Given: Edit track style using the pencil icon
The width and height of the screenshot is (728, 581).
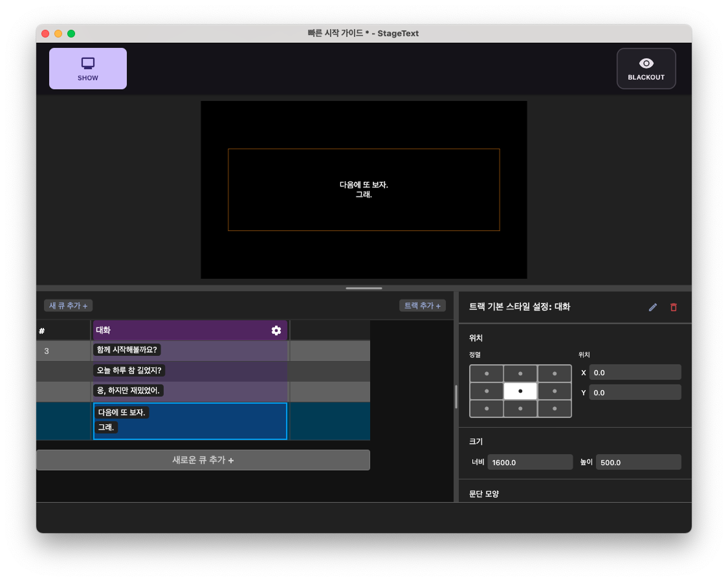Looking at the screenshot, I should tap(652, 307).
